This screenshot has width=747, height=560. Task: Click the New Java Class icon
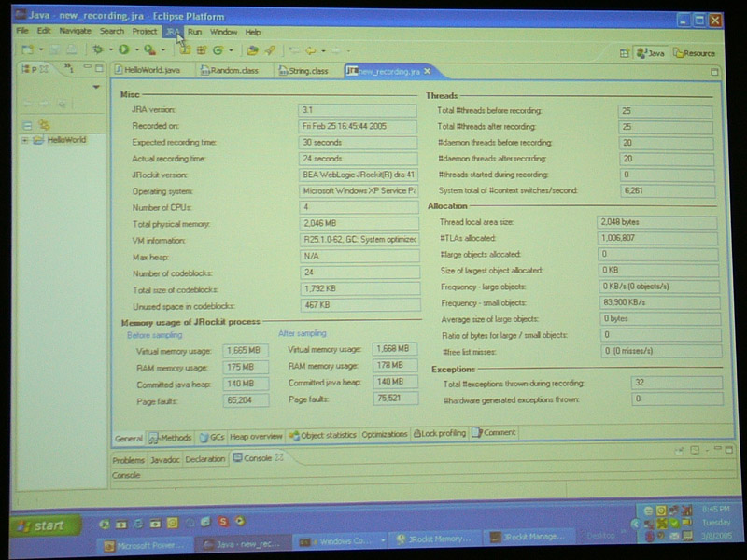pos(218,50)
